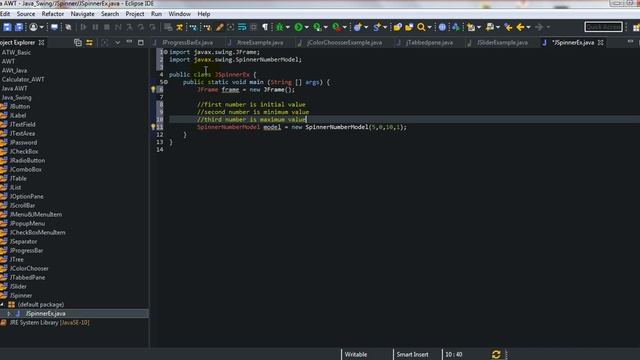The width and height of the screenshot is (640, 360).
Task: Open the Source menu
Action: click(x=26, y=14)
